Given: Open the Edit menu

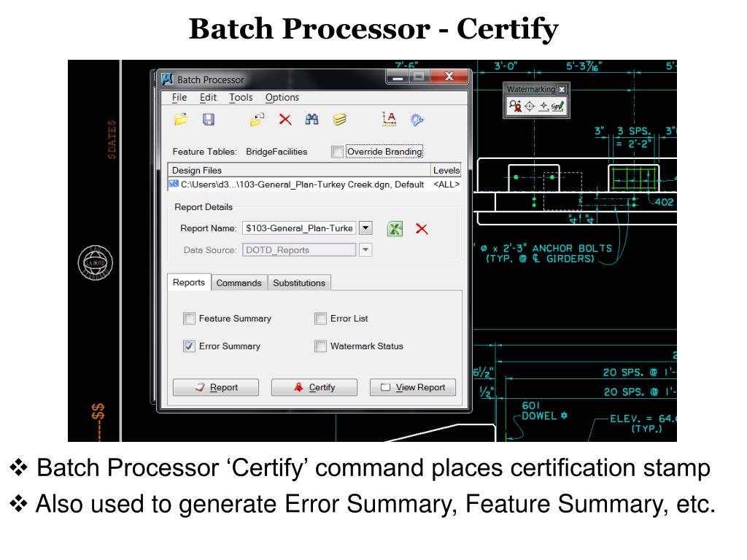Looking at the screenshot, I should pos(208,97).
